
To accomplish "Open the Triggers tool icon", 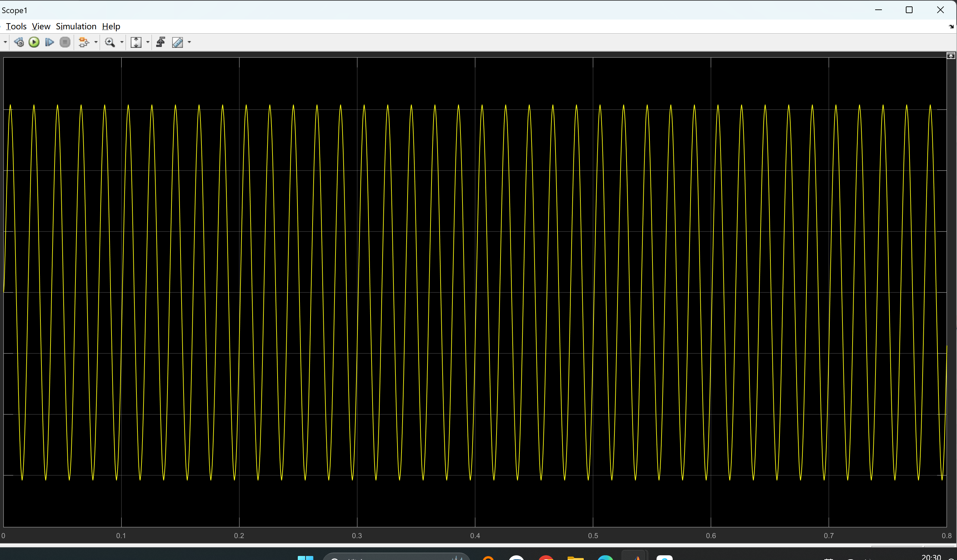I will click(161, 42).
